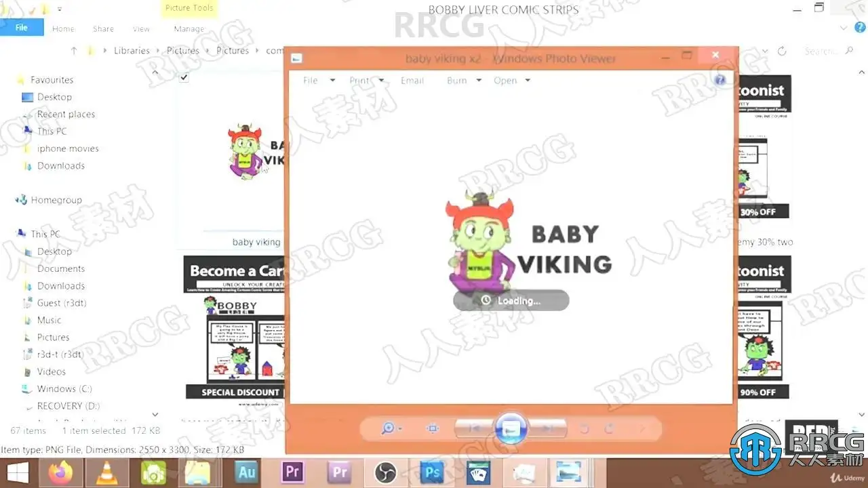Open the Manage tab under Picture Tools
868x488 pixels.
(189, 28)
